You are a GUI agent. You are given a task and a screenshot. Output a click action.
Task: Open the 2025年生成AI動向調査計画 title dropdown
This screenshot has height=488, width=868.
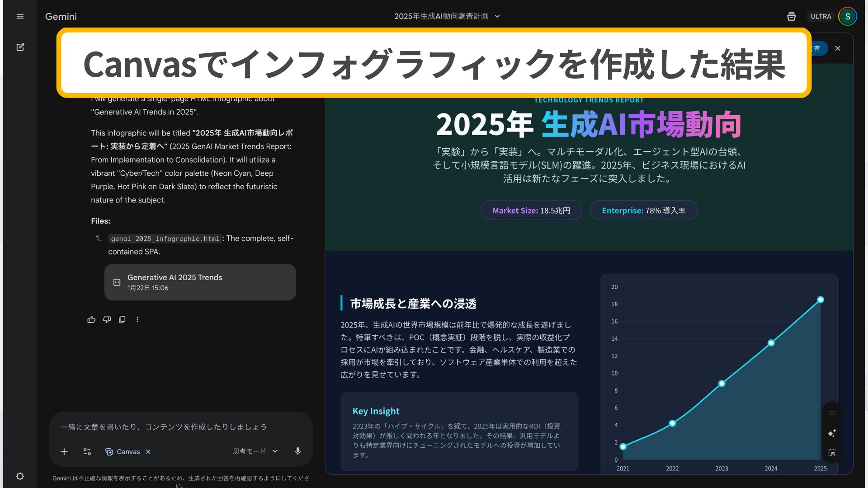click(x=497, y=16)
